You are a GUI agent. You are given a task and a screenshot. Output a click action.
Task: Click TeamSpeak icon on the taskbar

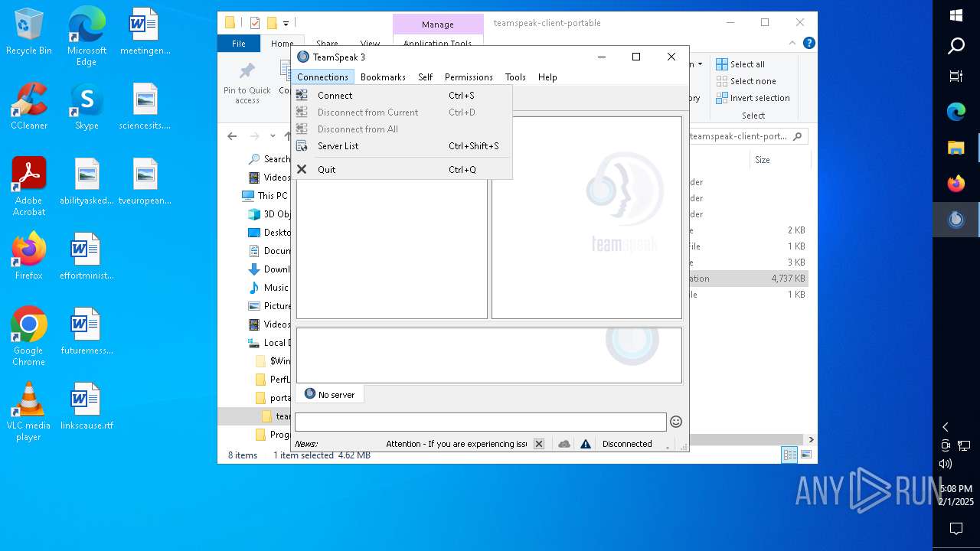pyautogui.click(x=956, y=220)
